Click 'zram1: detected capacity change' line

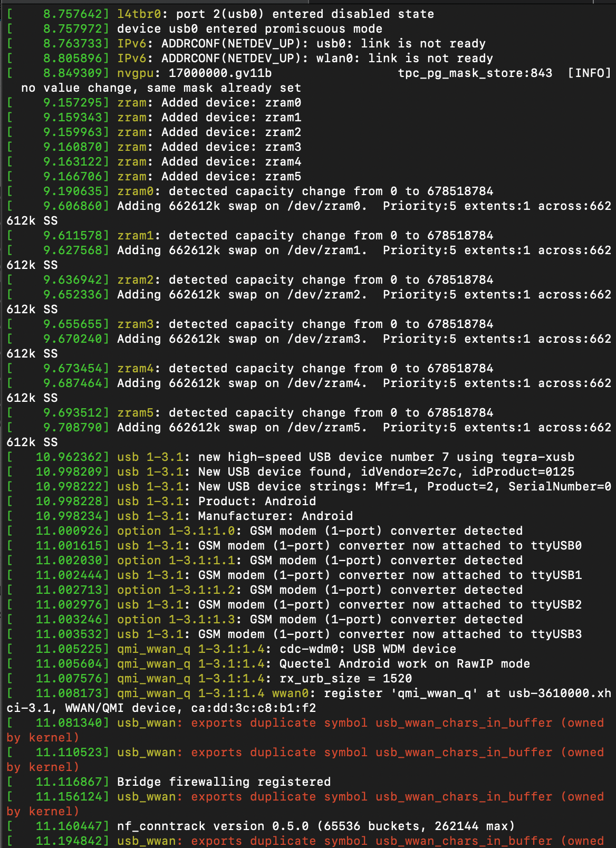click(250, 235)
